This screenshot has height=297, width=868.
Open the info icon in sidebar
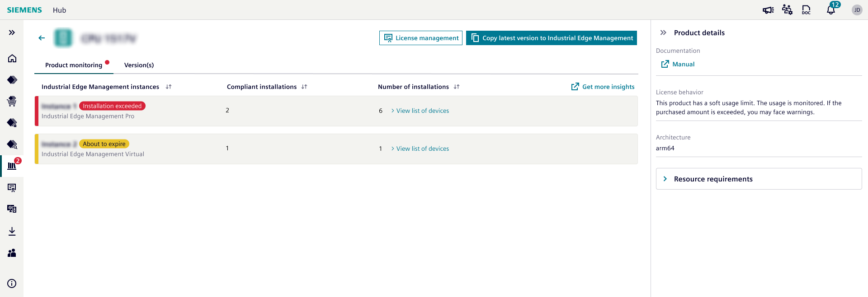point(12,283)
